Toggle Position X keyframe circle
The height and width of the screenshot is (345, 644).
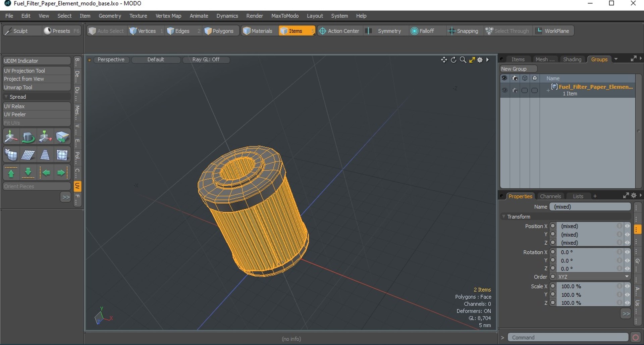[x=553, y=226]
